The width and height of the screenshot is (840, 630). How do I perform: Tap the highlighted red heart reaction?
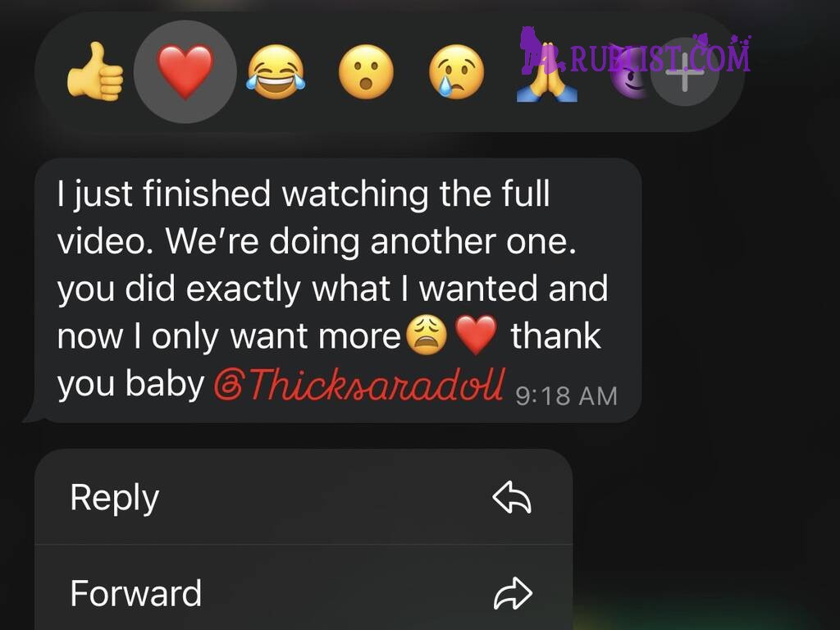click(185, 72)
